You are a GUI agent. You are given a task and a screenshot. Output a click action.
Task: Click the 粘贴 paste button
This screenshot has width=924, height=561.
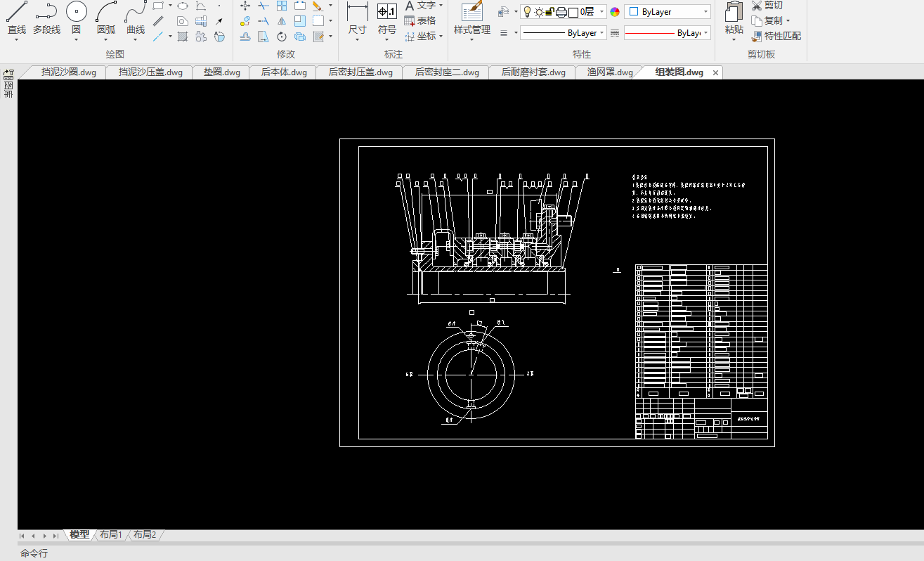click(734, 18)
